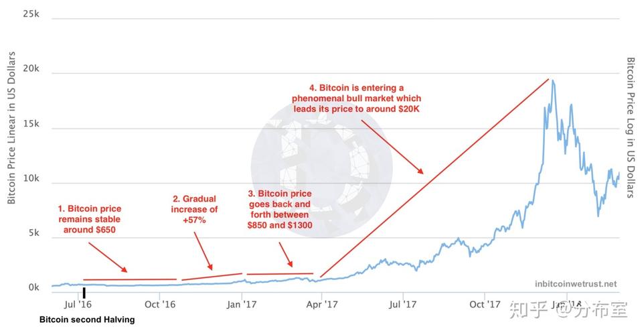Click the "Bitcoin Price Log in US Dollars" axis title
The height and width of the screenshot is (335, 644).
tap(631, 127)
